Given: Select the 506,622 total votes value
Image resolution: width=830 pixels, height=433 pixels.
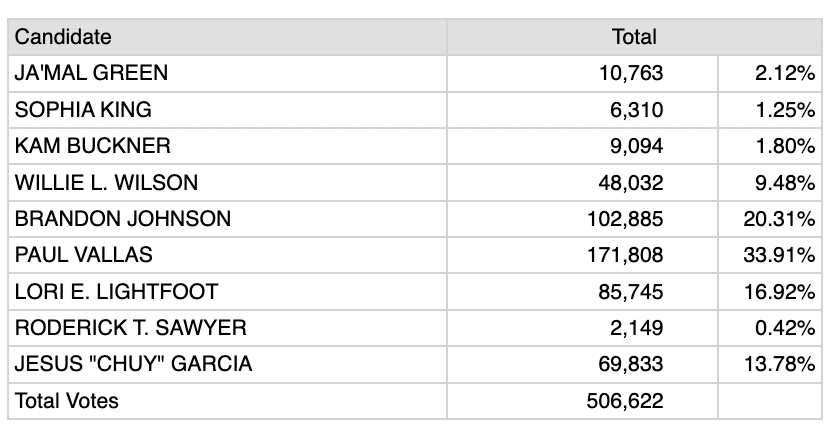Looking at the screenshot, I should click(x=625, y=401).
